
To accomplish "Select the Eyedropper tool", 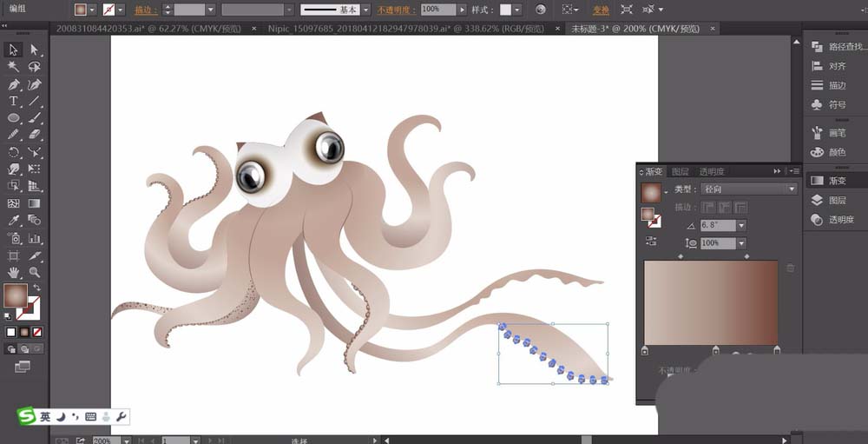I will tap(13, 221).
